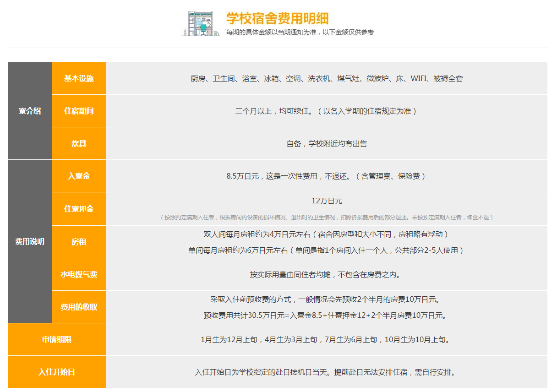Select the line 预收费用共计30.5万日元
Screen dimensions: 557x392
click(x=327, y=316)
